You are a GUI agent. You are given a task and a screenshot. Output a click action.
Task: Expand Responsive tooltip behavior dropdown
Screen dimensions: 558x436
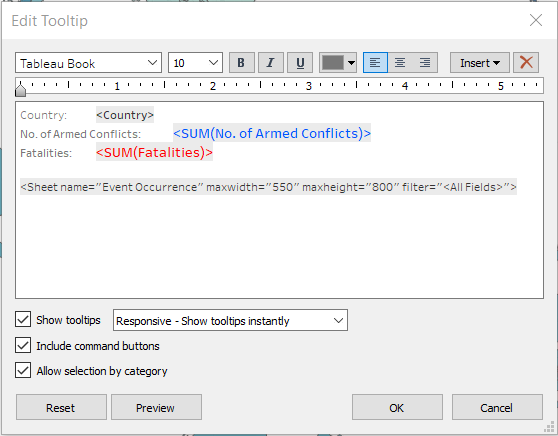[230, 320]
